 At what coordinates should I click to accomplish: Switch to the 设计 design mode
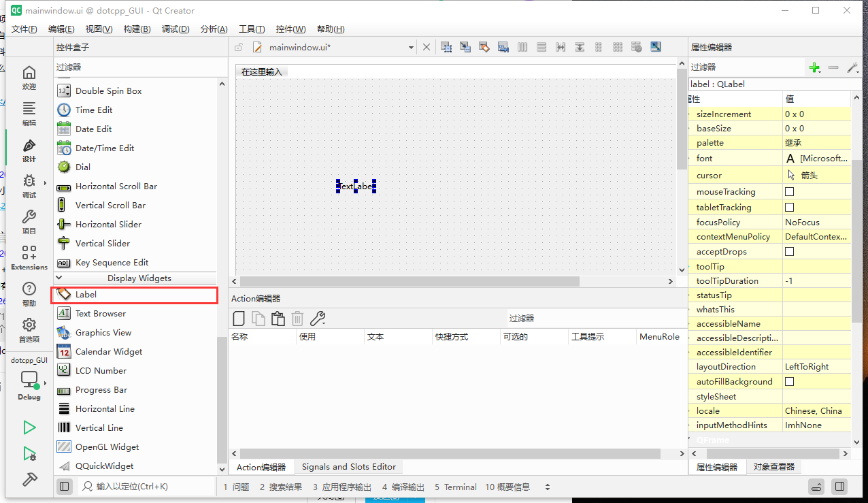pyautogui.click(x=29, y=150)
